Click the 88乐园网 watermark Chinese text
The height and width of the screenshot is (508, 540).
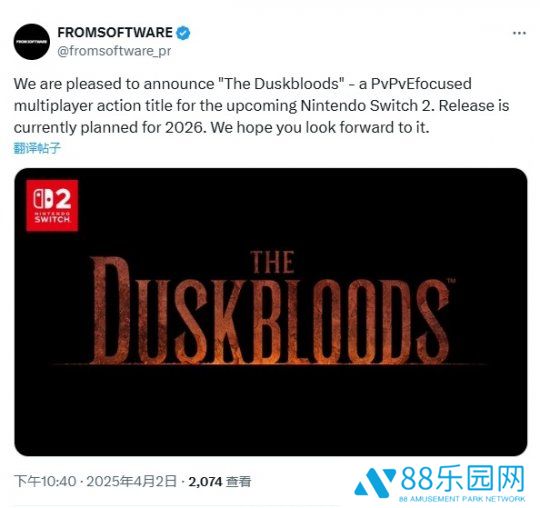(462, 479)
